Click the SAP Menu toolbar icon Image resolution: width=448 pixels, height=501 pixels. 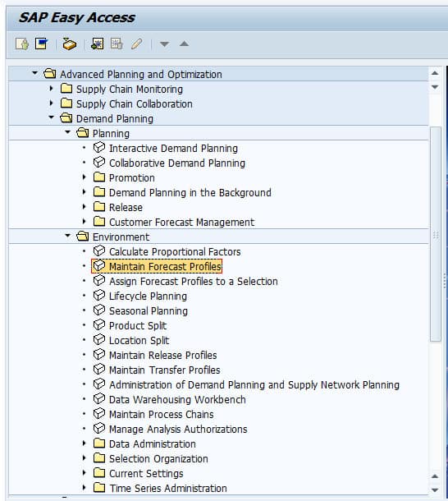coord(42,44)
